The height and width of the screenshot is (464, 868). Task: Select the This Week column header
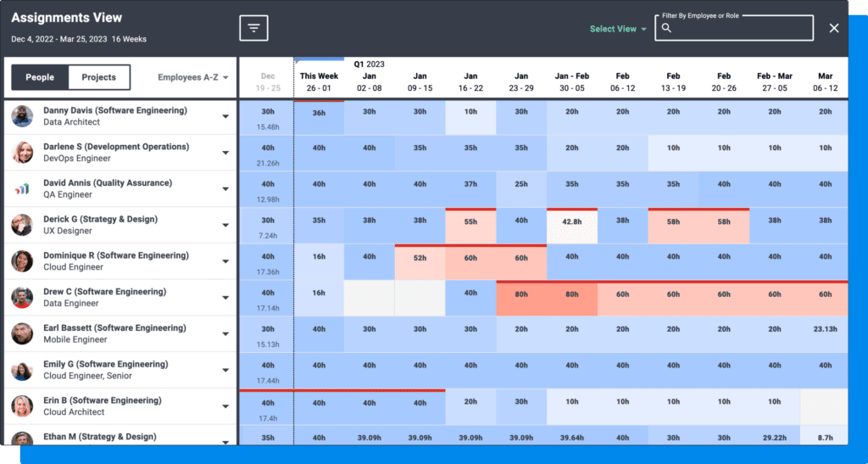tap(319, 81)
